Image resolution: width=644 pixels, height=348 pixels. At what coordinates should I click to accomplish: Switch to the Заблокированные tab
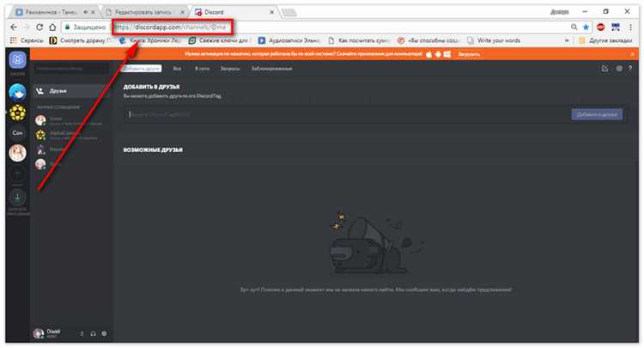pos(271,69)
